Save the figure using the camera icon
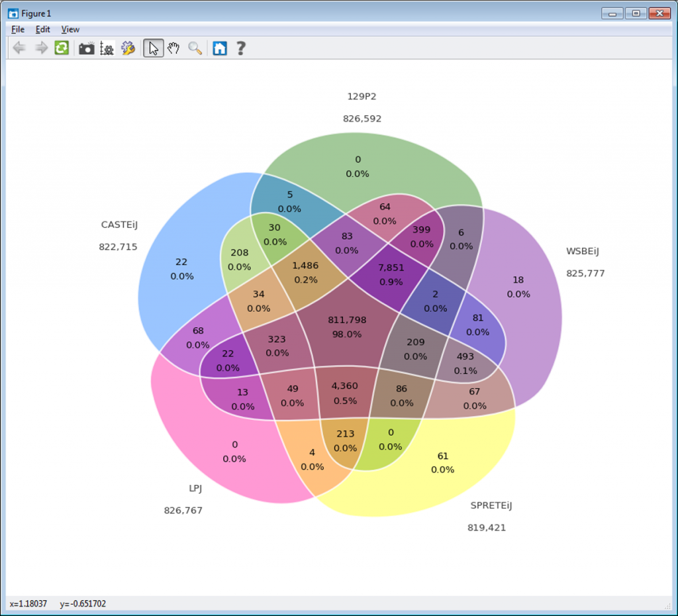 [86, 48]
